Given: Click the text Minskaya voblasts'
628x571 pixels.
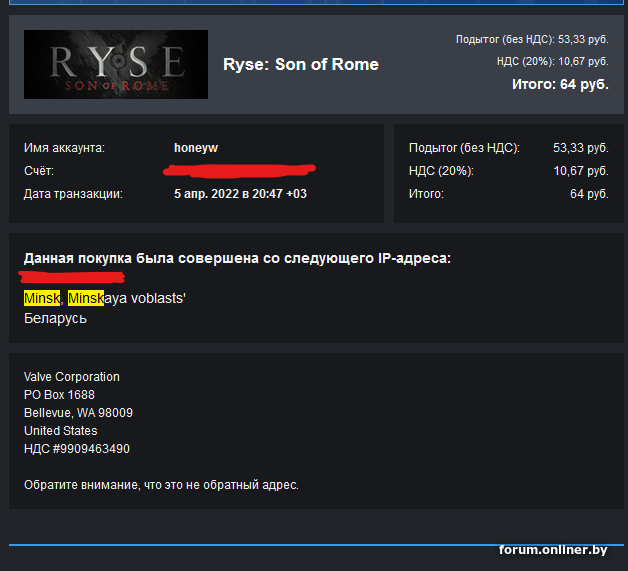Looking at the screenshot, I should click(127, 298).
